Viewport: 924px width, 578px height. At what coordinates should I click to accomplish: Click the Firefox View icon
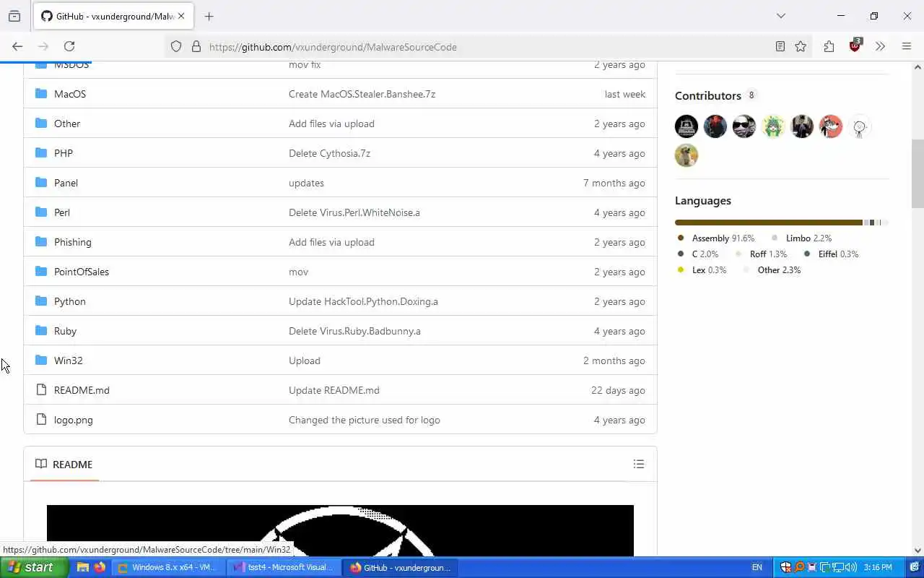[14, 16]
